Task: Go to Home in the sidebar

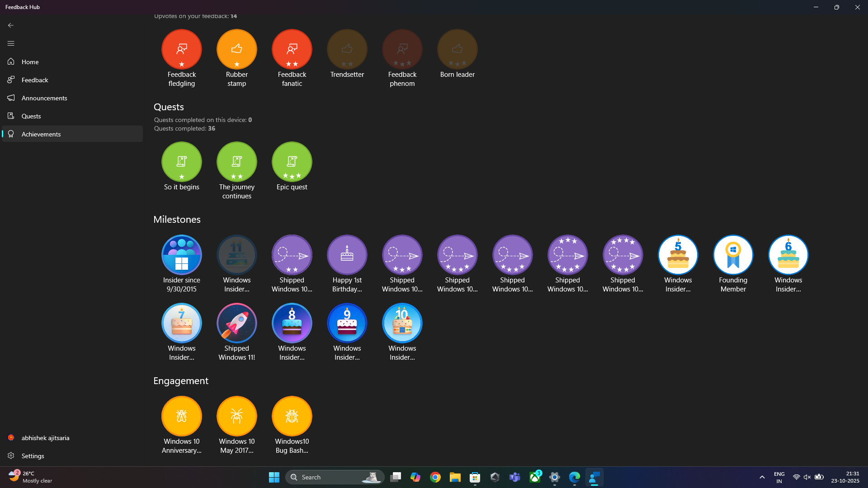Action: pyautogui.click(x=72, y=62)
